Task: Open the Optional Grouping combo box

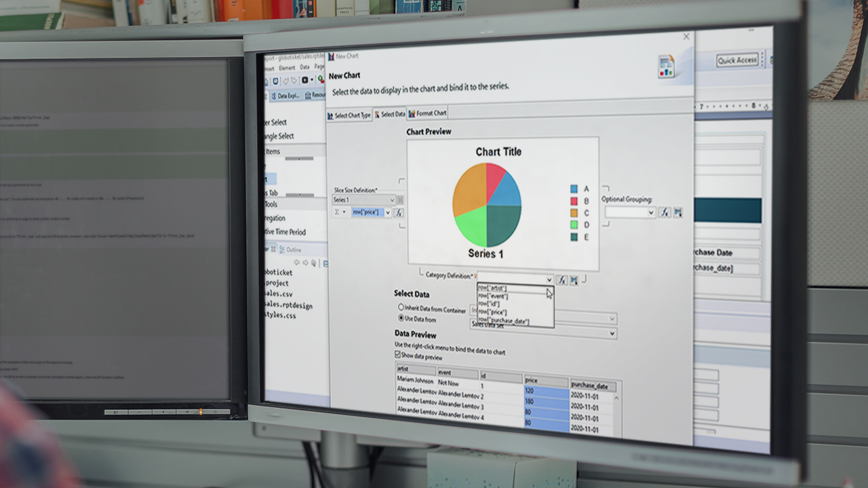Action: tap(651, 212)
